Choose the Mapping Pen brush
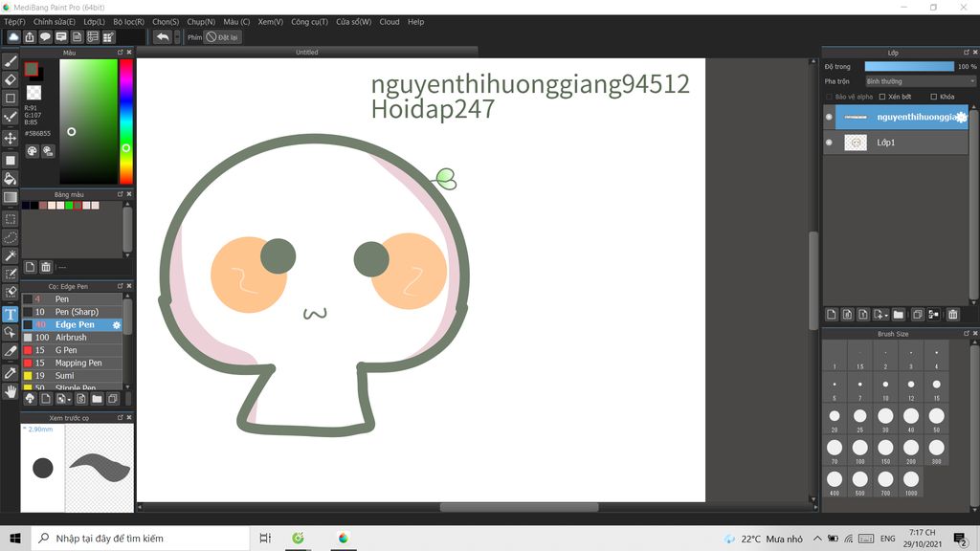This screenshot has width=980, height=551. [x=73, y=363]
